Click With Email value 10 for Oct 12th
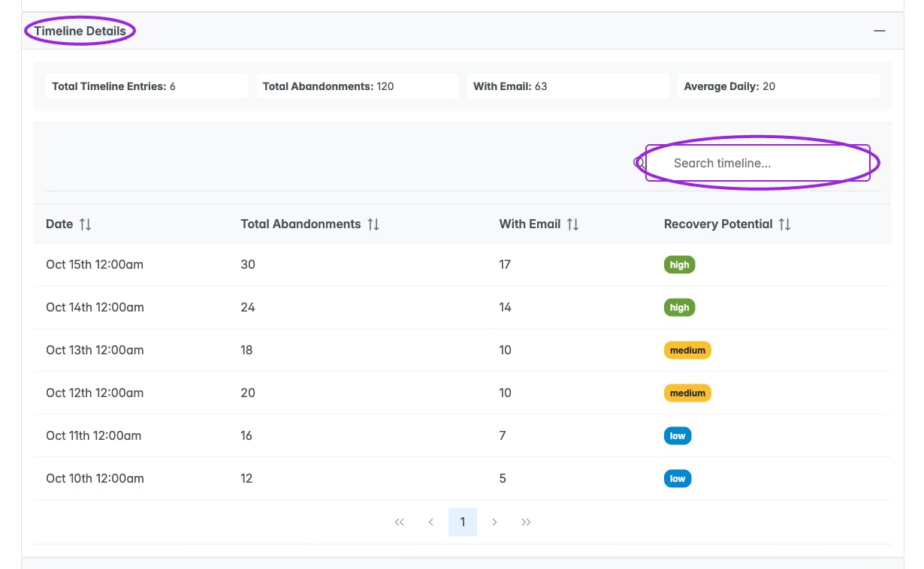This screenshot has height=569, width=924. [505, 393]
